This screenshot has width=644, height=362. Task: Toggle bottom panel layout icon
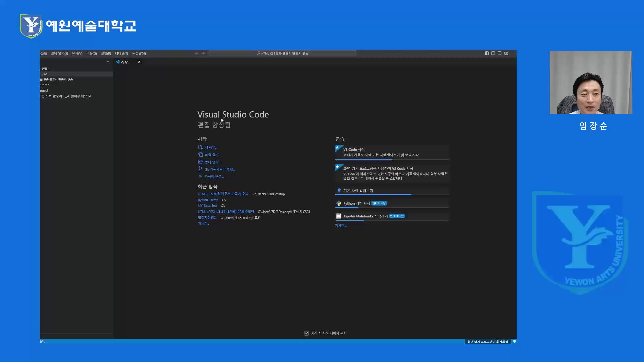[x=493, y=53]
